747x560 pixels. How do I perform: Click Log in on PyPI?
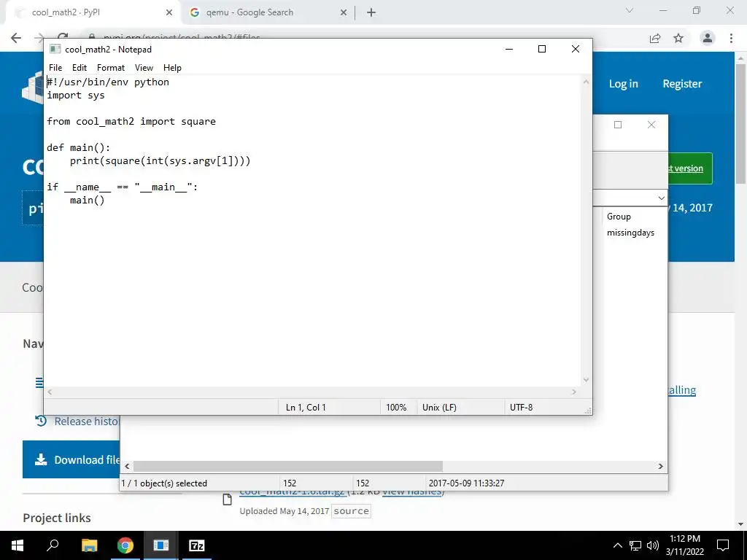(x=623, y=84)
